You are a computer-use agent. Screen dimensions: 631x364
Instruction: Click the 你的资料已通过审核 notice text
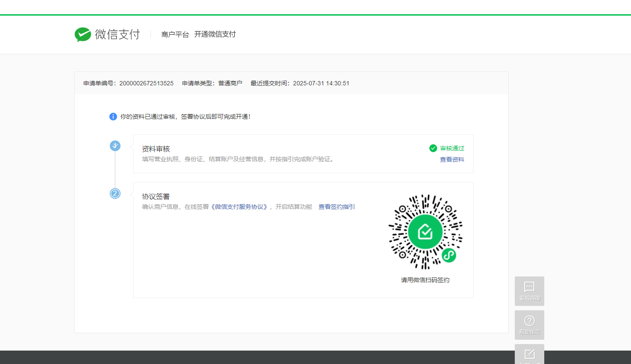(x=185, y=117)
